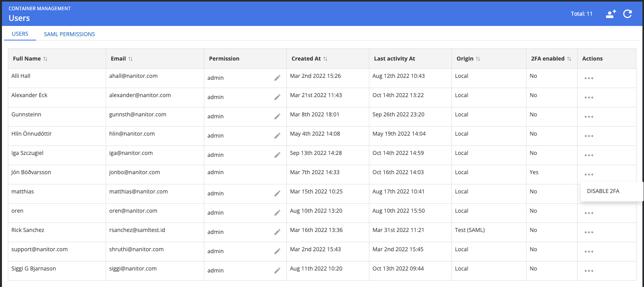
Task: Click the add user icon
Action: [x=611, y=14]
